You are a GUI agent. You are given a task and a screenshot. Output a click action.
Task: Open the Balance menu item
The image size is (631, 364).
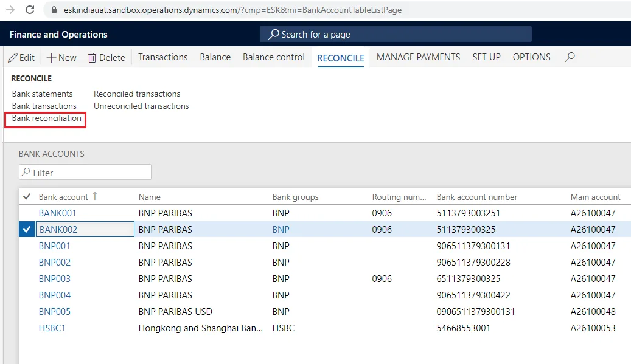point(215,57)
